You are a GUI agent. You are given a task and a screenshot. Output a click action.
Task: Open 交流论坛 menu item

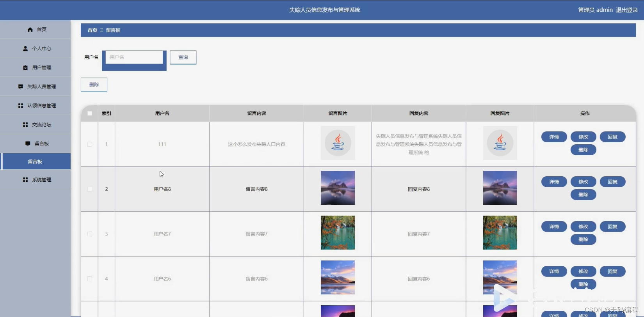coord(35,125)
